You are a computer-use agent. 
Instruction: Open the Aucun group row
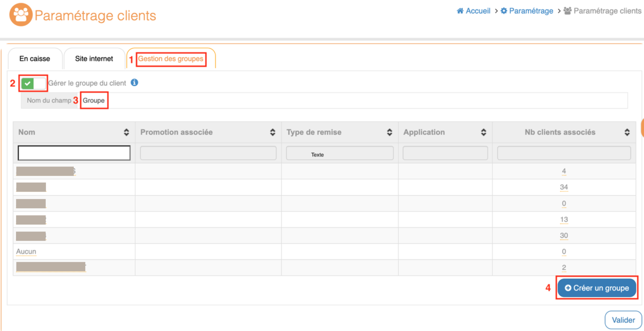pyautogui.click(x=26, y=252)
